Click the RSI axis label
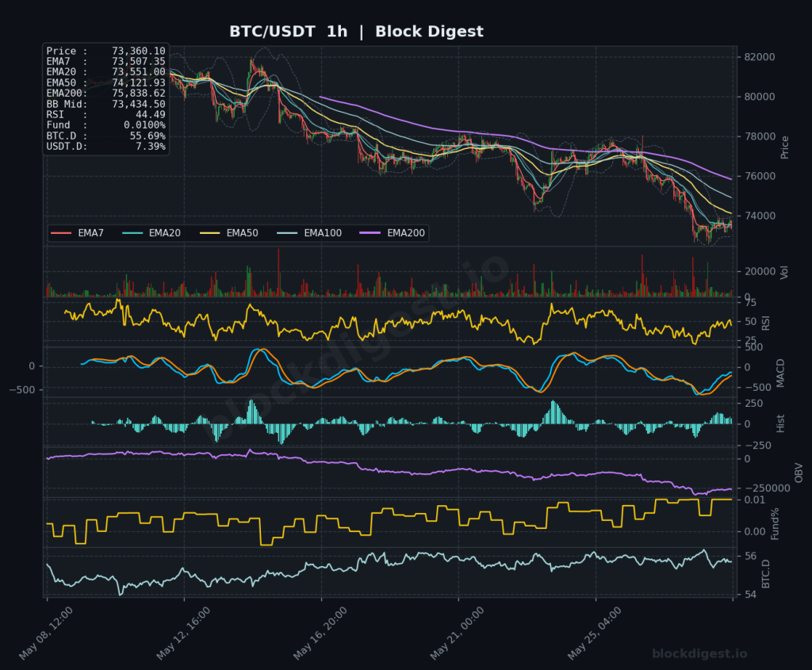 [x=767, y=323]
